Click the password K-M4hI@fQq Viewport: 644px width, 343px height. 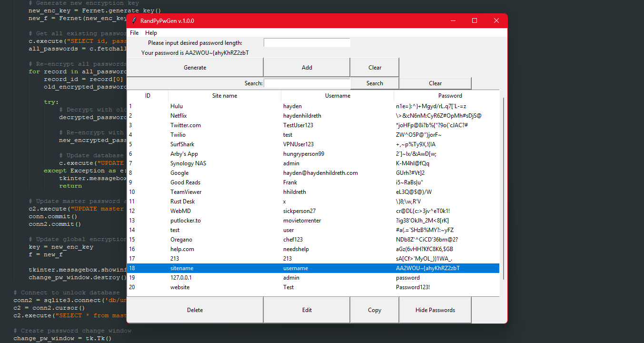(x=413, y=163)
